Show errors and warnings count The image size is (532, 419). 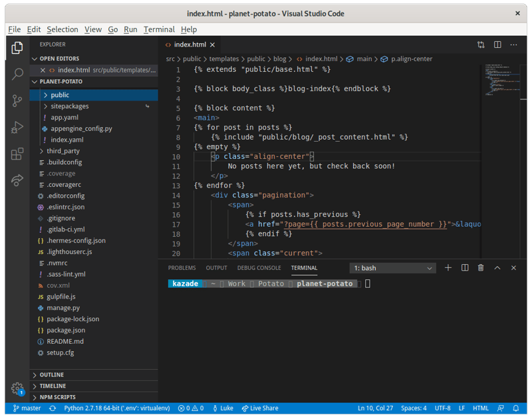click(191, 408)
